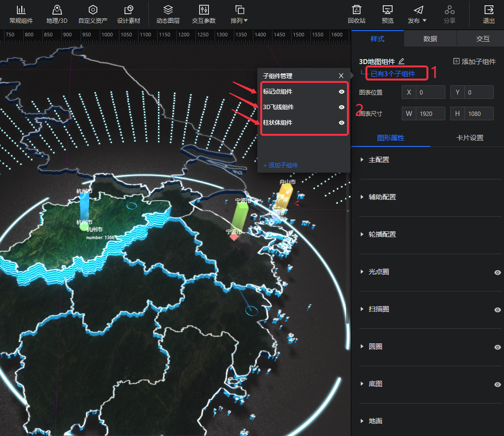Click the chart width W input field
The width and height of the screenshot is (504, 436).
430,113
